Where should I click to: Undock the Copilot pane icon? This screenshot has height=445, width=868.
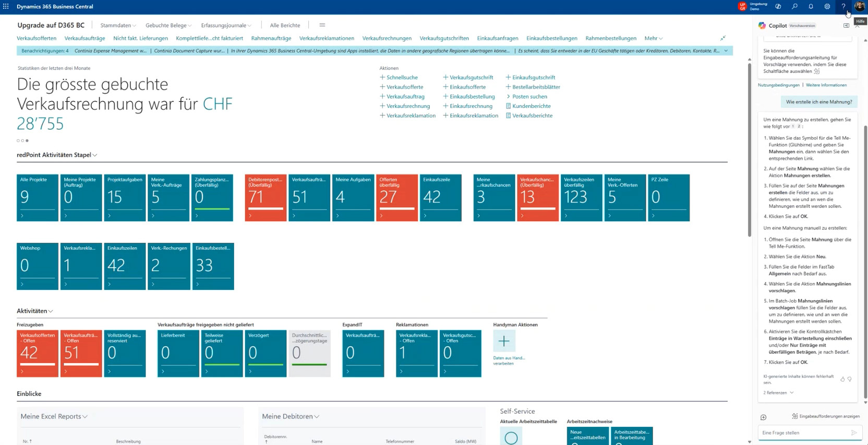coord(846,26)
